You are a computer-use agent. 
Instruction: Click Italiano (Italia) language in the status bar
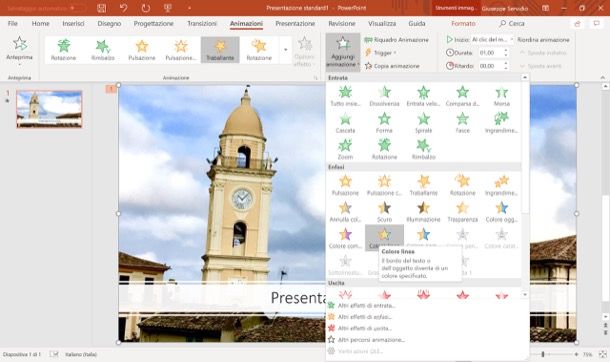tap(81, 354)
